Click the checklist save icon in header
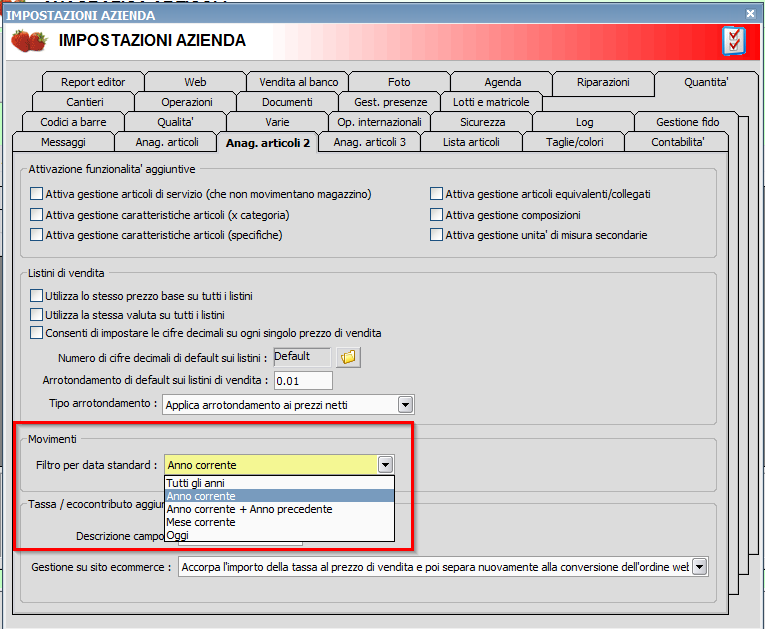Screen dimensions: 765x629 tap(734, 41)
